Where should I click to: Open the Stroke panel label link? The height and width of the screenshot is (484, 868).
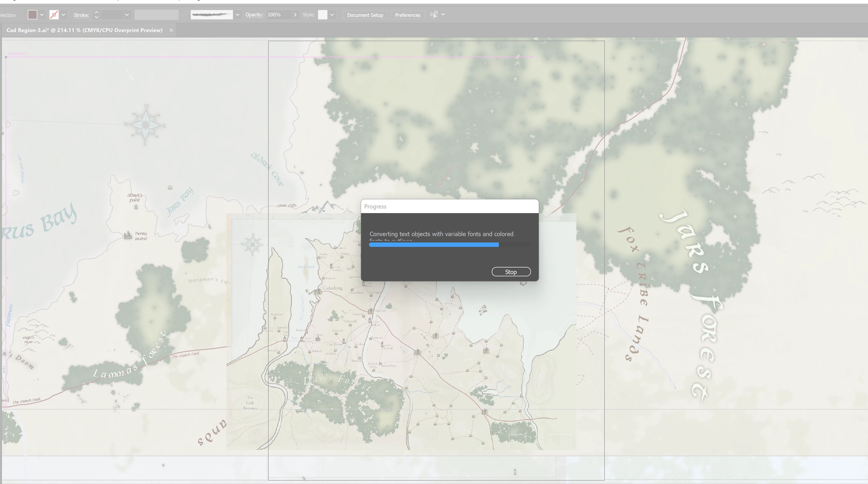coord(81,15)
